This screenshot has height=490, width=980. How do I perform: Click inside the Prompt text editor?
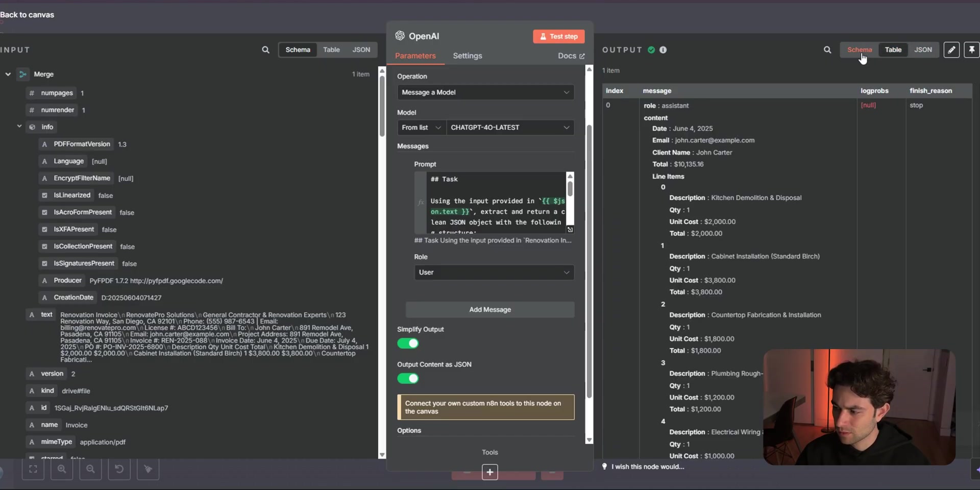pyautogui.click(x=496, y=203)
